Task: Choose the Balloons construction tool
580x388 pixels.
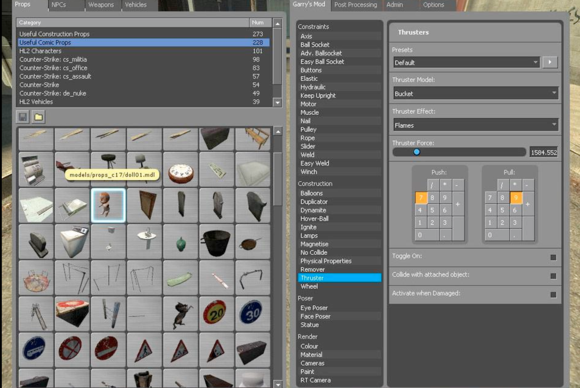Action: click(x=339, y=193)
